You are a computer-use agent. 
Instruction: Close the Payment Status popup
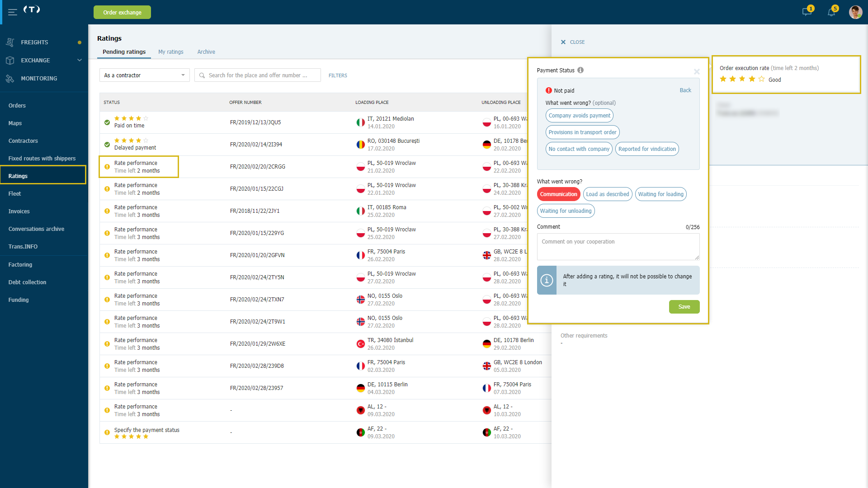pos(697,71)
